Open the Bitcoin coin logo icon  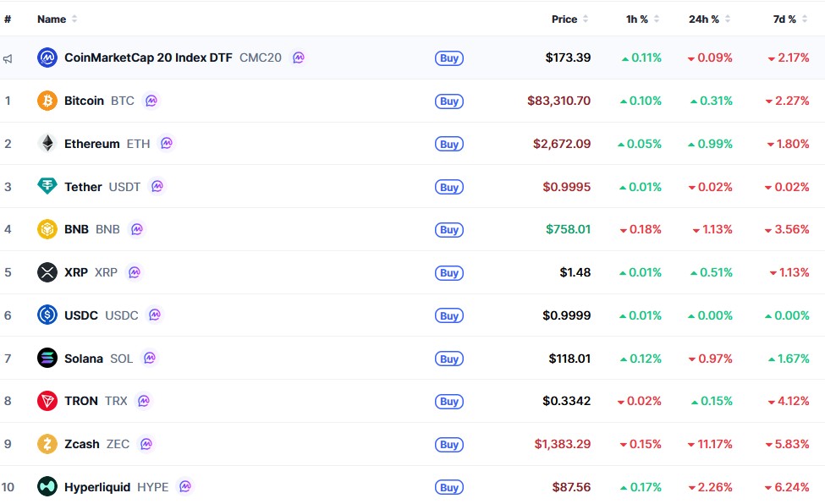point(47,101)
